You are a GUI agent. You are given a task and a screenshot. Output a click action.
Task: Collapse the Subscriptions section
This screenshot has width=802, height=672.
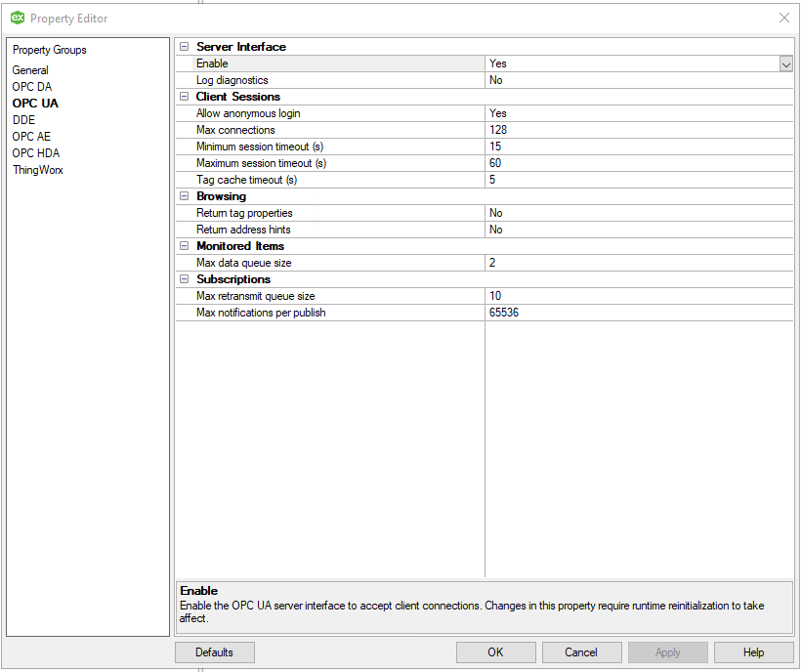click(x=184, y=278)
